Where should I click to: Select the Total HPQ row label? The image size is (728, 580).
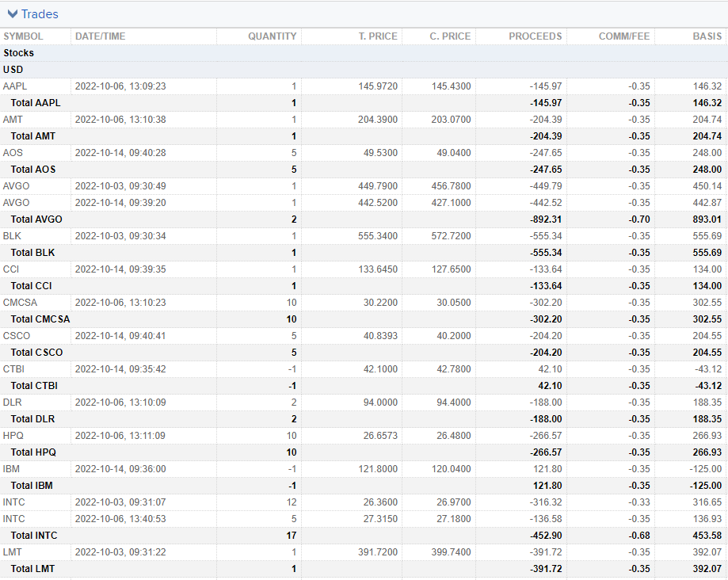[33, 452]
